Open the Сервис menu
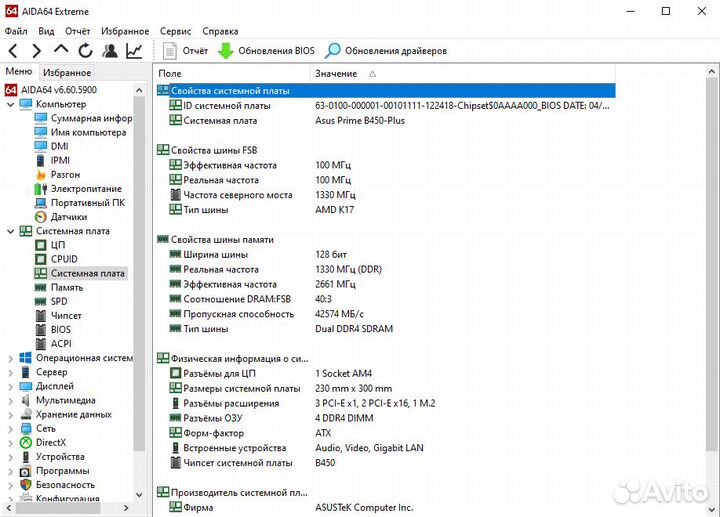Viewport: 720px width, 517px height. point(175,31)
